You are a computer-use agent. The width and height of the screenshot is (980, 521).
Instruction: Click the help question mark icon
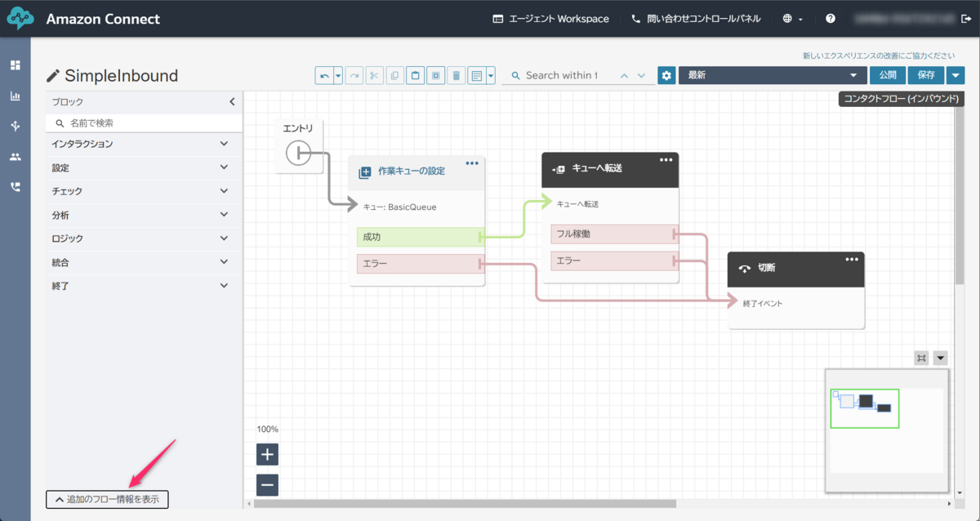tap(831, 19)
